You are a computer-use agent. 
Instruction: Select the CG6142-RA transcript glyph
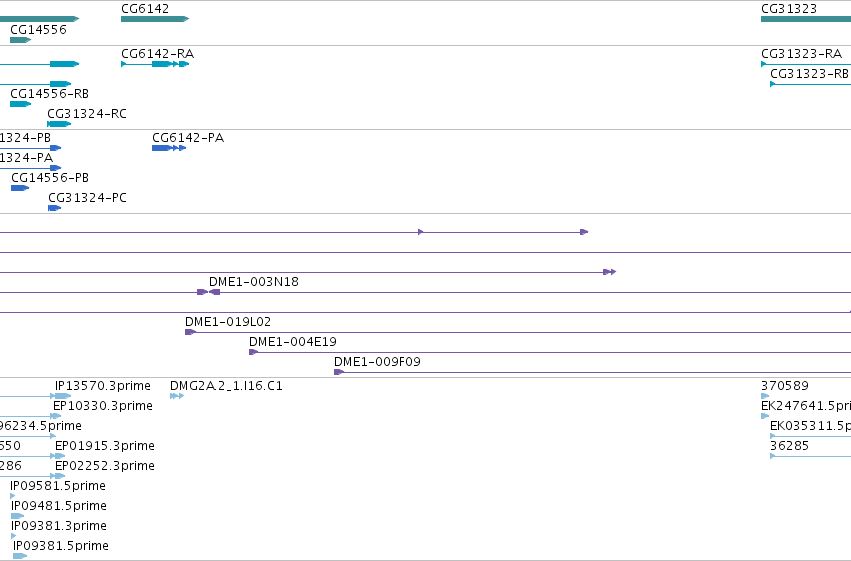point(155,64)
